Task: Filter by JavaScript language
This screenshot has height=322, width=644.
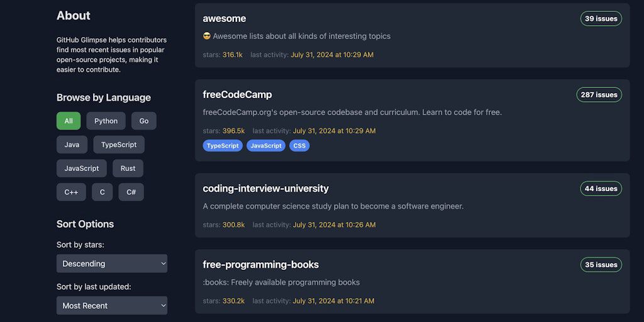Action: click(82, 169)
